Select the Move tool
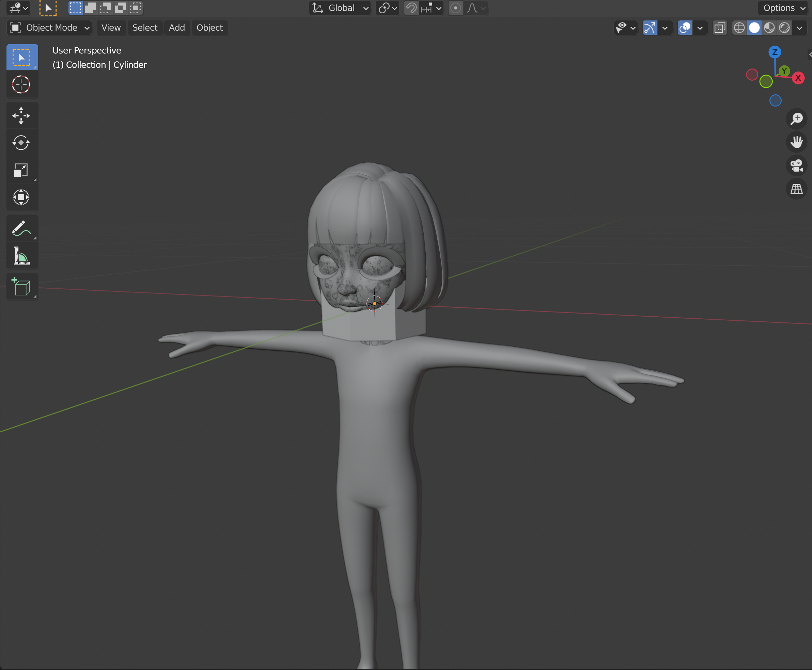The image size is (812, 670). 22,115
